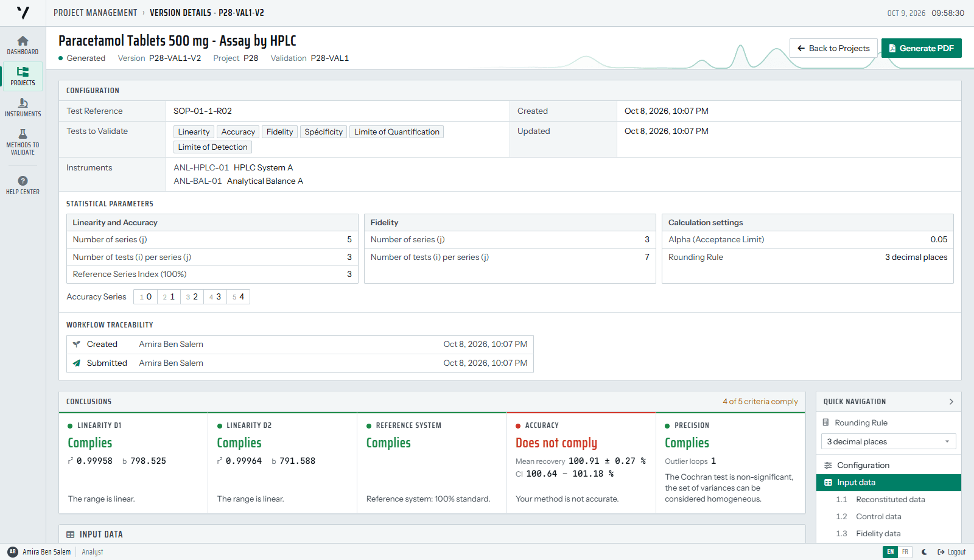Open the Dashboard from the sidebar
The height and width of the screenshot is (560, 974).
[x=23, y=45]
